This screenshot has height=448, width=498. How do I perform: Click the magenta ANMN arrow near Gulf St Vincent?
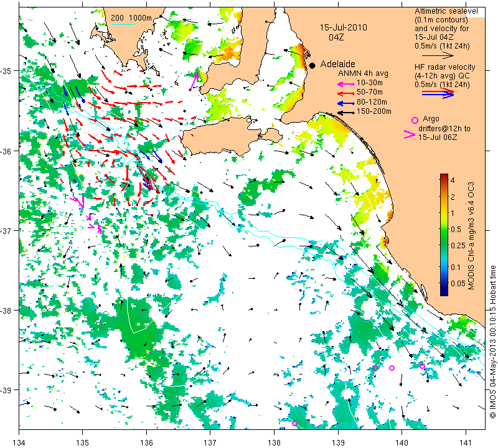coord(194,82)
